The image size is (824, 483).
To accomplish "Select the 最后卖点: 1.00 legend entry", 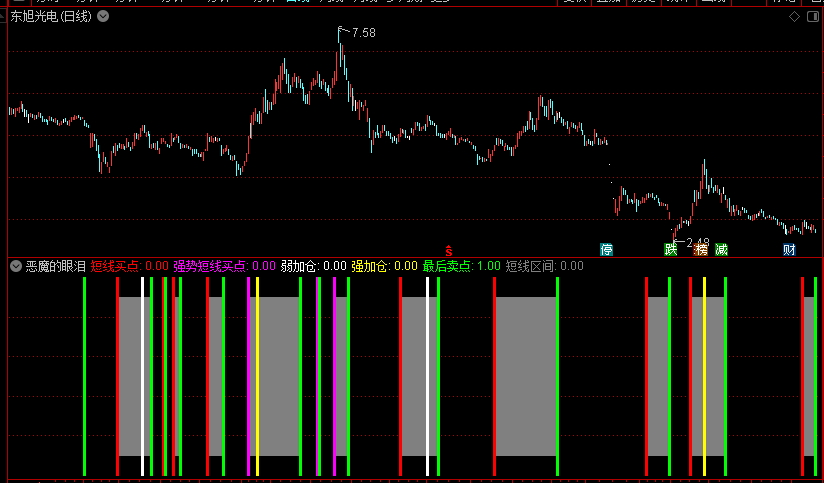I will tap(461, 266).
